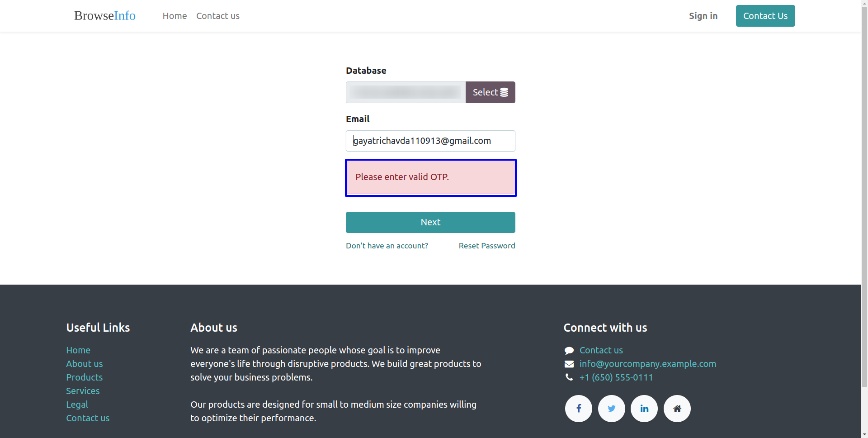The height and width of the screenshot is (438, 868).
Task: Open the Twitter social icon
Action: 612,409
